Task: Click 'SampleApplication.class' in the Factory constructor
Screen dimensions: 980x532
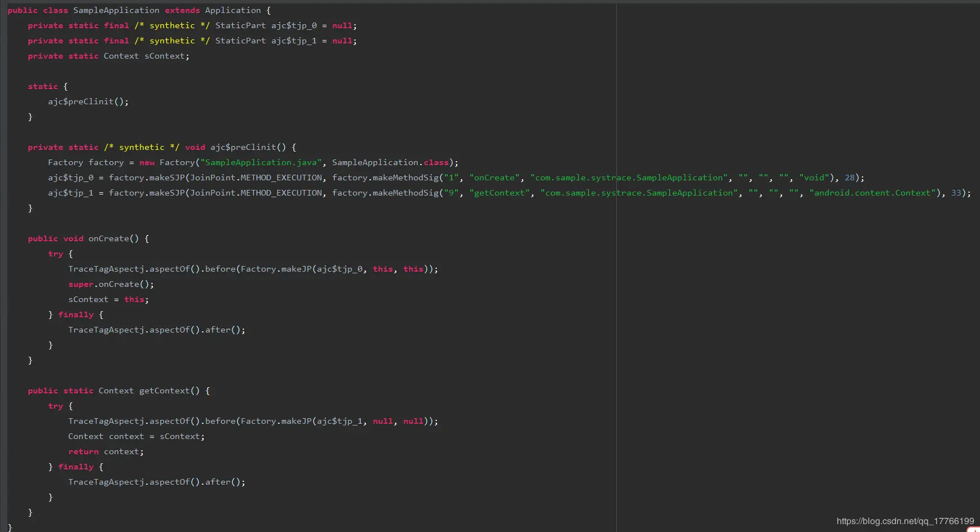Action: coord(390,162)
